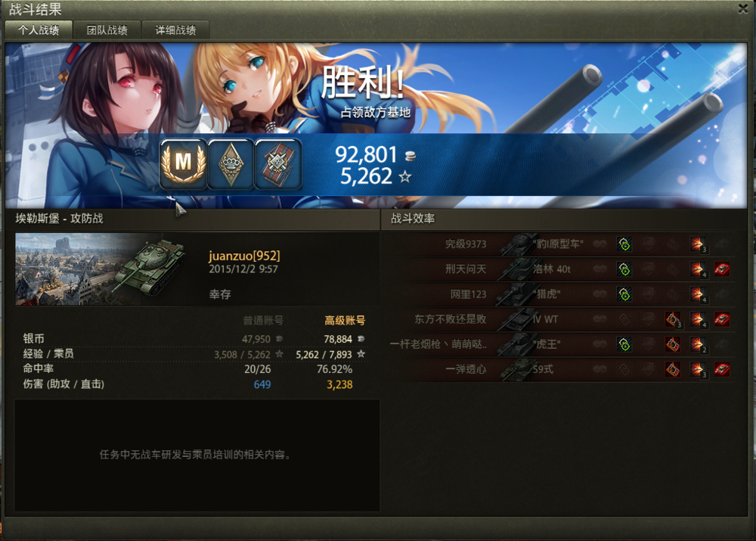756x541 pixels.
Task: Select the 个人战绩 tab
Action: point(39,30)
